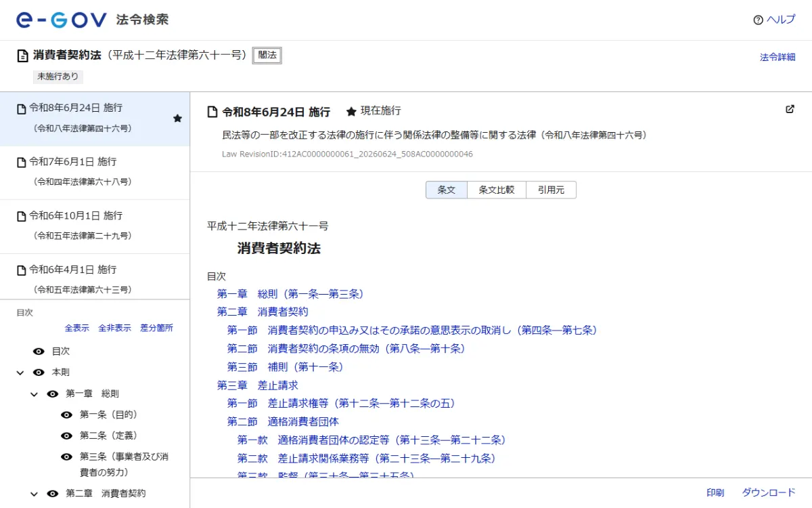
Task: Click document icon beside 令和8年6月24日 施行 heading
Action: pos(212,112)
